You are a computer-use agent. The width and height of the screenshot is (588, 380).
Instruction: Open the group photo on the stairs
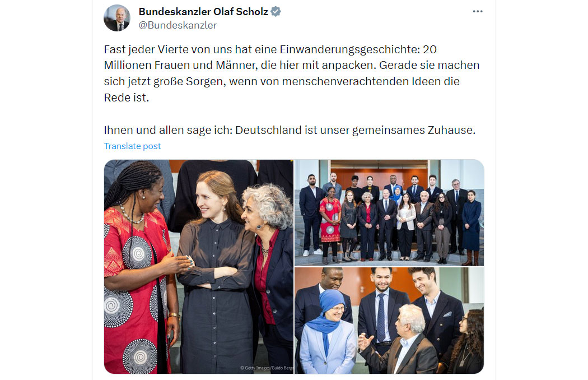389,212
